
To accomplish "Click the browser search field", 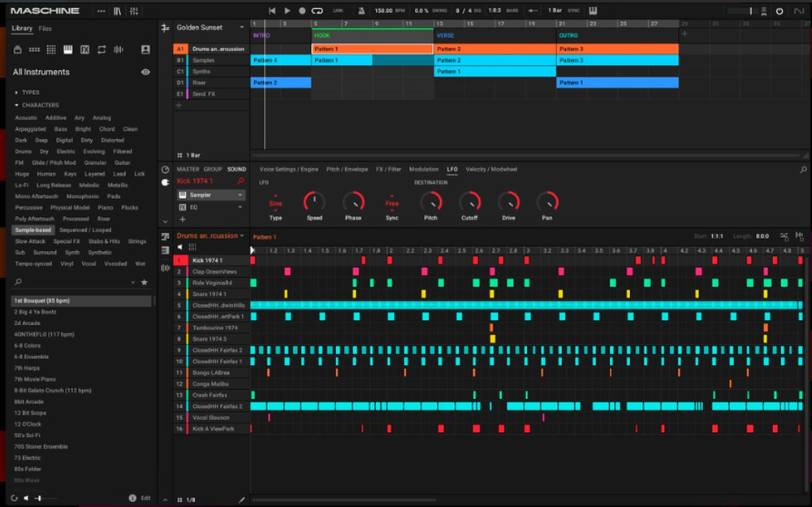I will 75,283.
